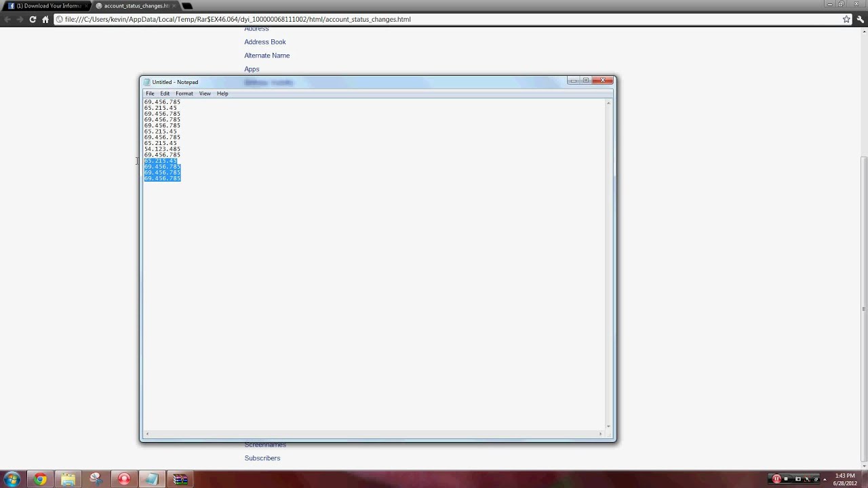
Task: Open the taskbar clock showing 1:43 PM
Action: pyautogui.click(x=845, y=479)
